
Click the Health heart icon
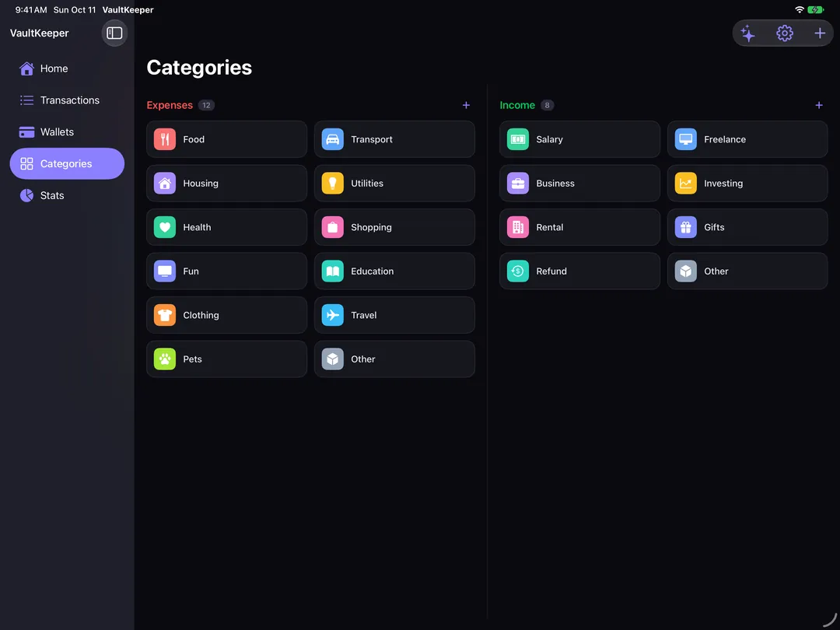click(164, 227)
